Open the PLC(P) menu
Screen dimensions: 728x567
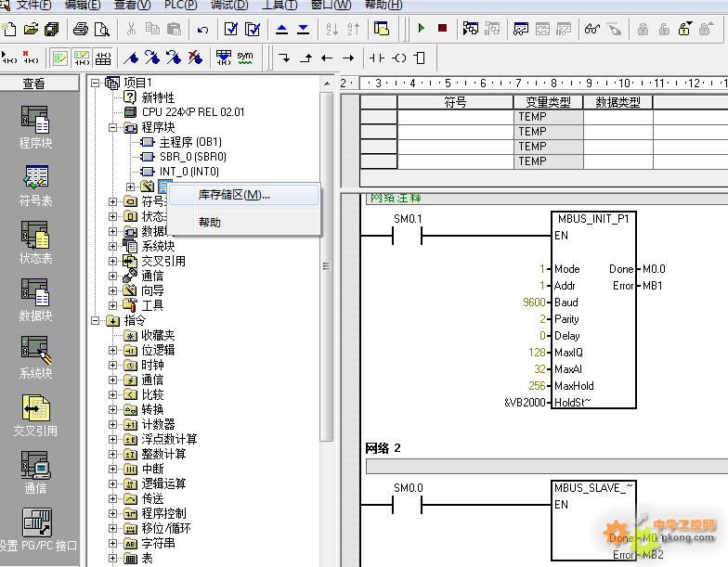coord(180,6)
